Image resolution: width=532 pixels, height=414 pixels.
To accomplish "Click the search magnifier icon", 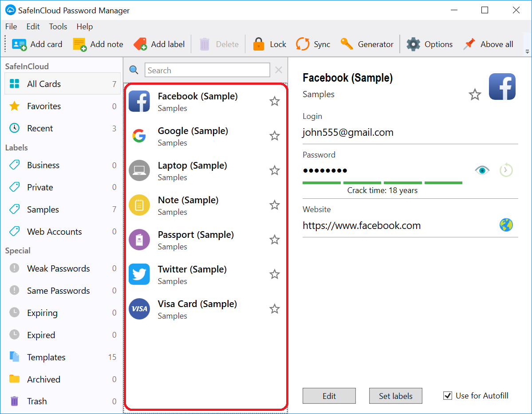I will (x=134, y=70).
